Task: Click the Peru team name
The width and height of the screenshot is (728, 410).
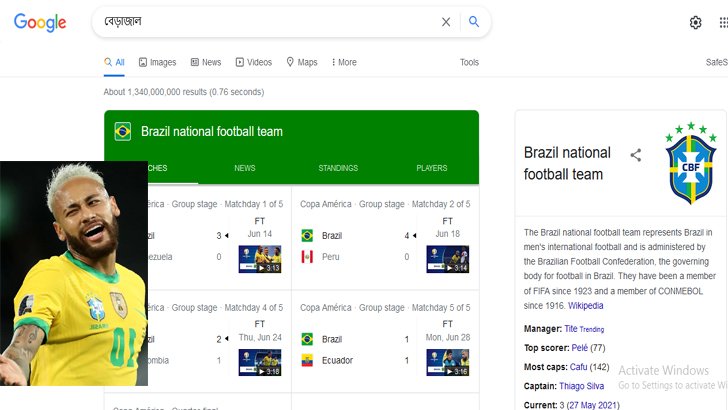Action: pos(331,257)
